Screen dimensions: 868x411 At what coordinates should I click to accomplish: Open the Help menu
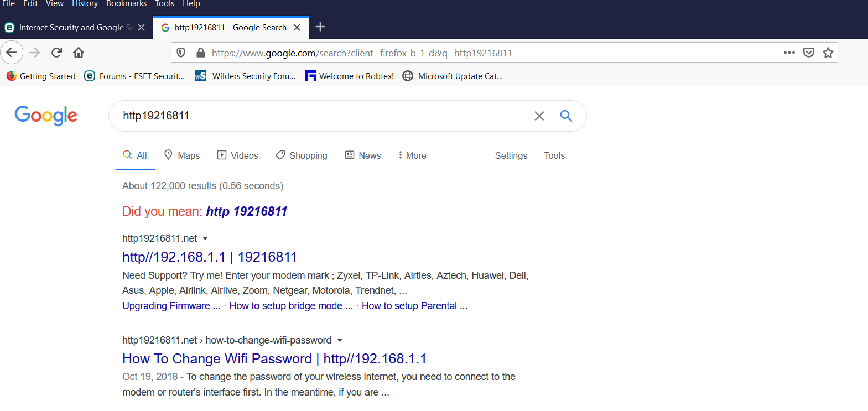pyautogui.click(x=191, y=4)
